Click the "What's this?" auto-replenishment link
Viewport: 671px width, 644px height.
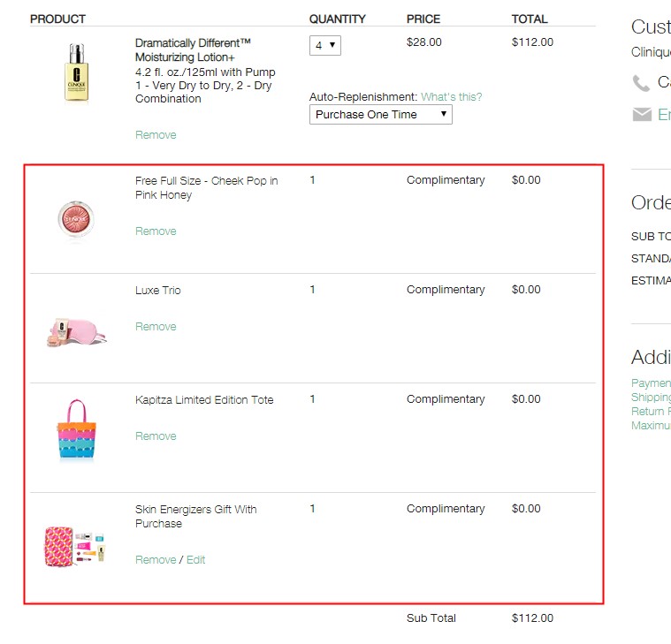[451, 97]
